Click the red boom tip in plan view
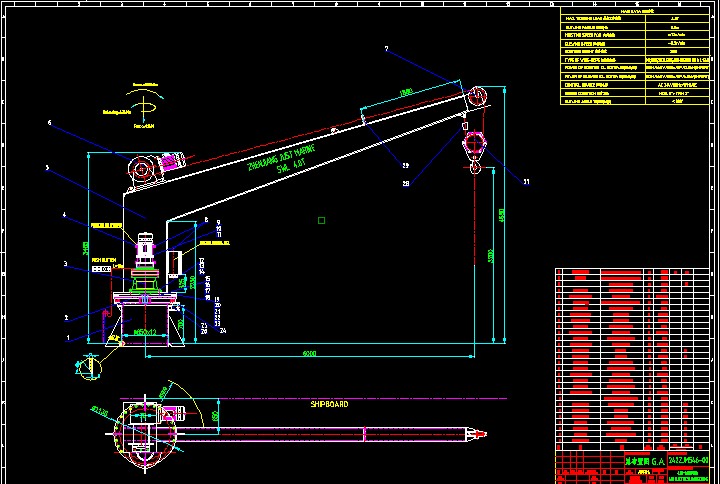Screen dimensions: 720x484 point(476,434)
